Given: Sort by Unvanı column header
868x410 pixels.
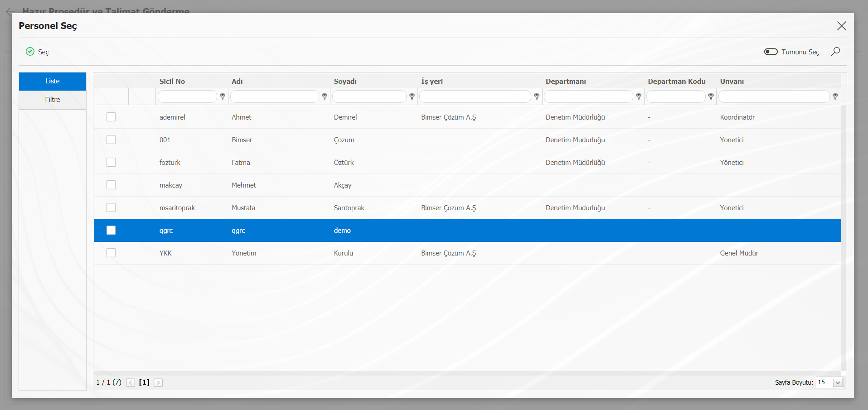Looking at the screenshot, I should coord(732,82).
